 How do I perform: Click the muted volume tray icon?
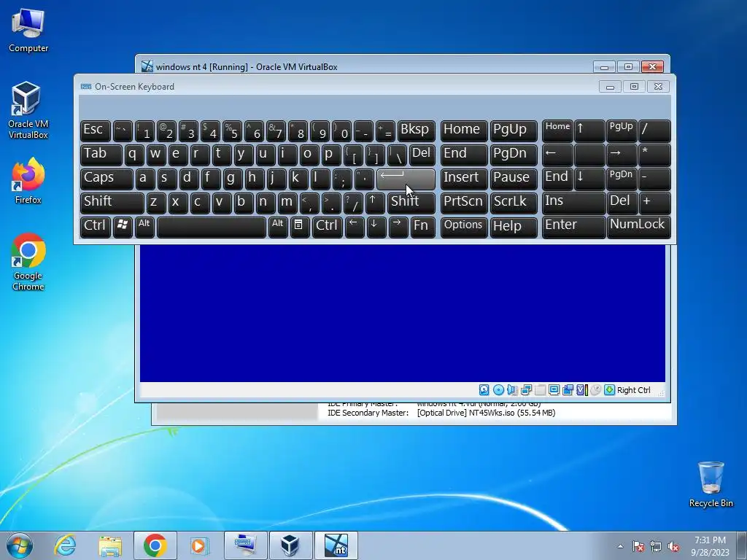tap(673, 547)
